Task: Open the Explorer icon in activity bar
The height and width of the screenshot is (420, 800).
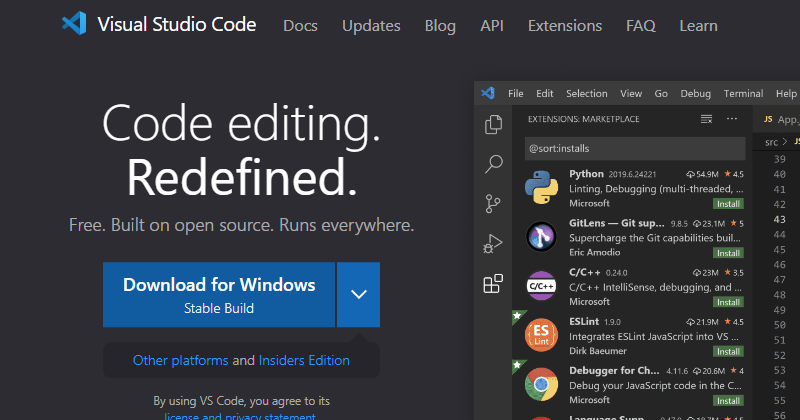Action: point(493,125)
